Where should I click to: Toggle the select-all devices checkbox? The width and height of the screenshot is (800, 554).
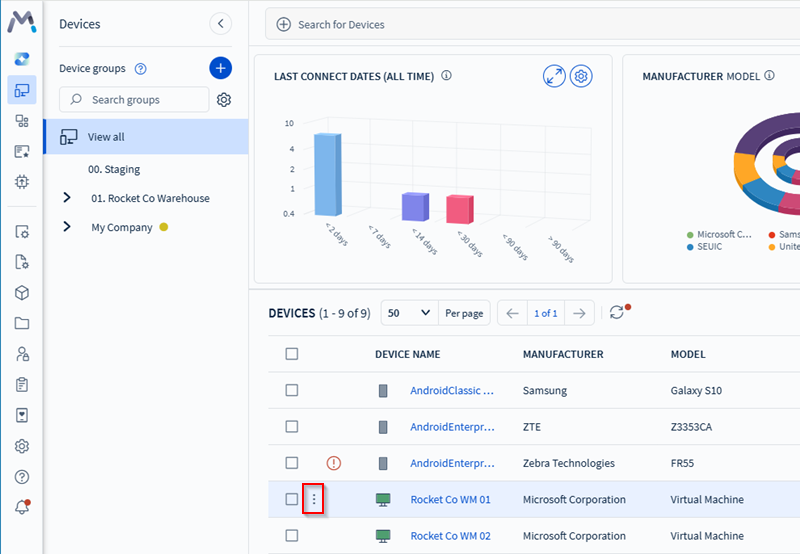pyautogui.click(x=292, y=354)
